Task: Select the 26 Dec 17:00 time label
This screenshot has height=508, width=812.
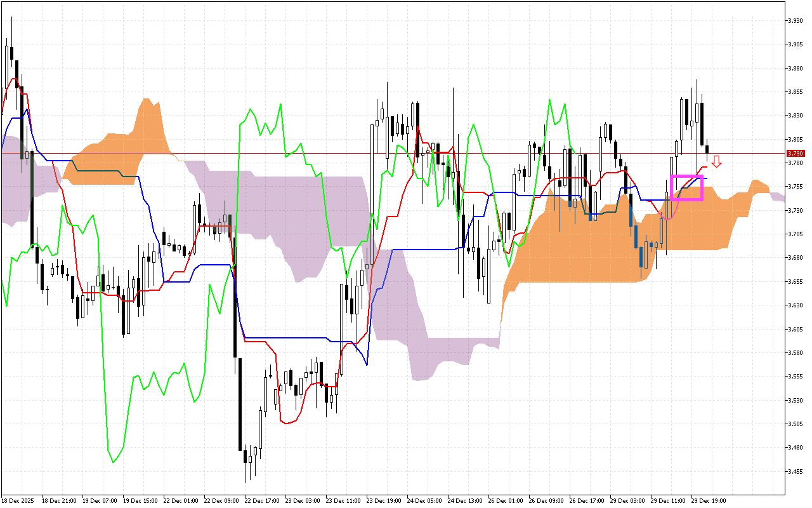Action: click(586, 501)
